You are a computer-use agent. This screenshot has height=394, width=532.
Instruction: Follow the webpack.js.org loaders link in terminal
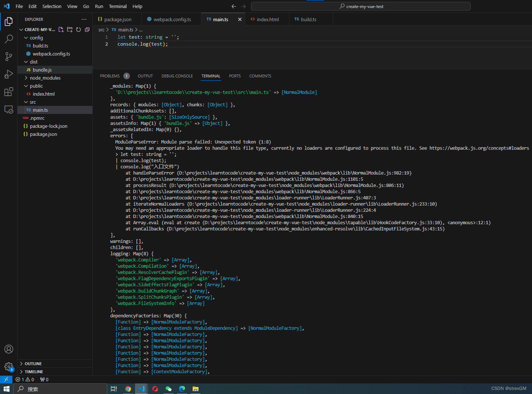479,148
